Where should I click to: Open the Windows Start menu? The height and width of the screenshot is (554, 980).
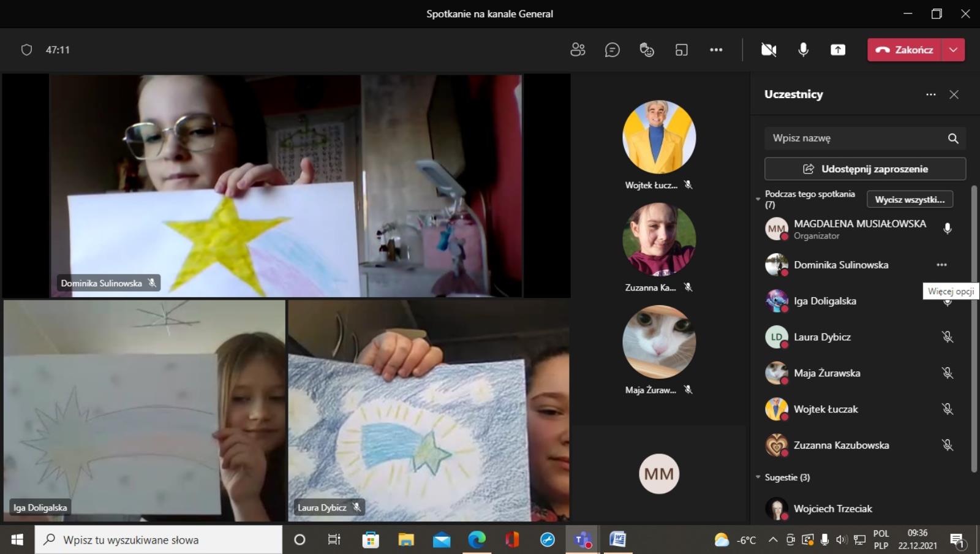pos(17,539)
